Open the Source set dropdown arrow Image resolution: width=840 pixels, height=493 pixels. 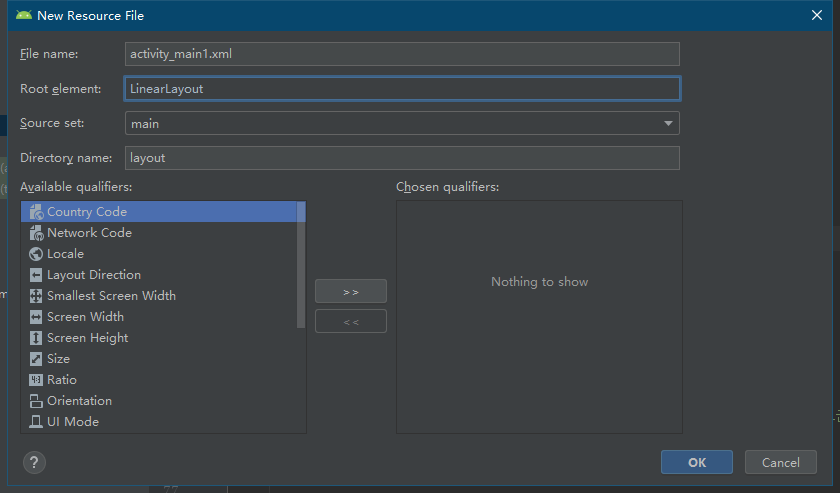668,123
